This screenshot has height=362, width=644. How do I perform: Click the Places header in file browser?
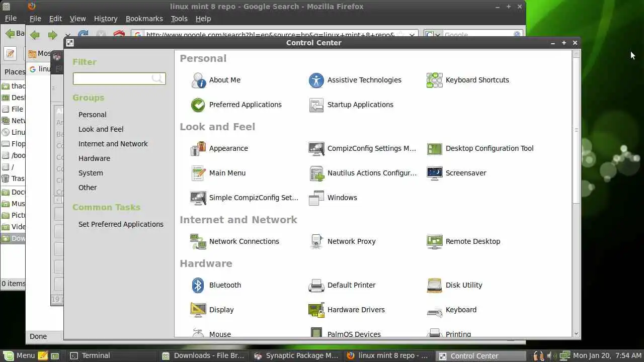point(15,72)
